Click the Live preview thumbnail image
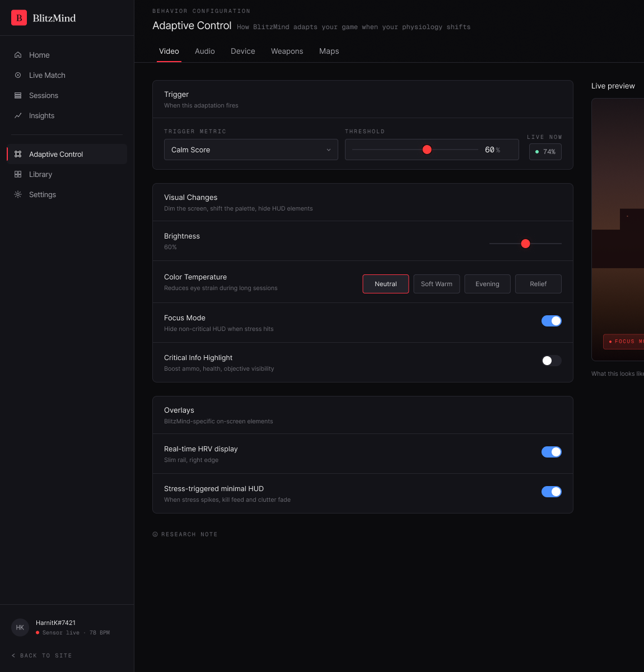The width and height of the screenshot is (644, 672). click(618, 230)
